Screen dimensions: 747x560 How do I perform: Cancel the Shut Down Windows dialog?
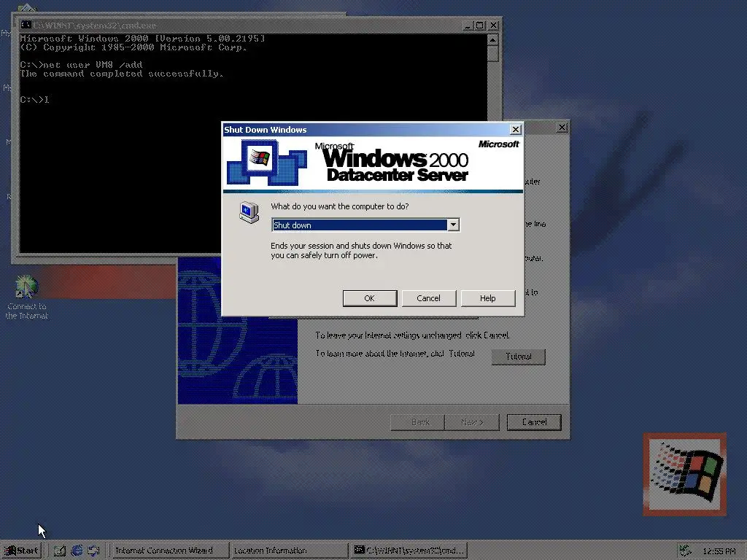(429, 298)
